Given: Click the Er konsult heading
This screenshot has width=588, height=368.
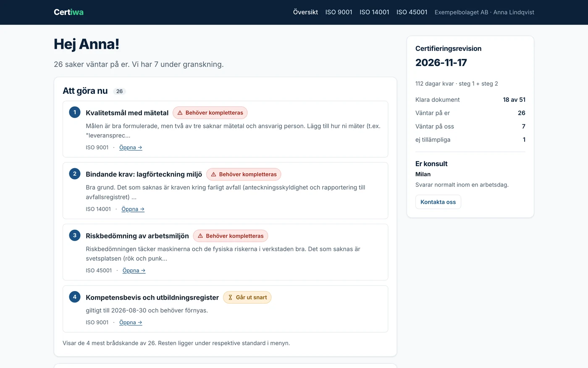Looking at the screenshot, I should [x=431, y=164].
